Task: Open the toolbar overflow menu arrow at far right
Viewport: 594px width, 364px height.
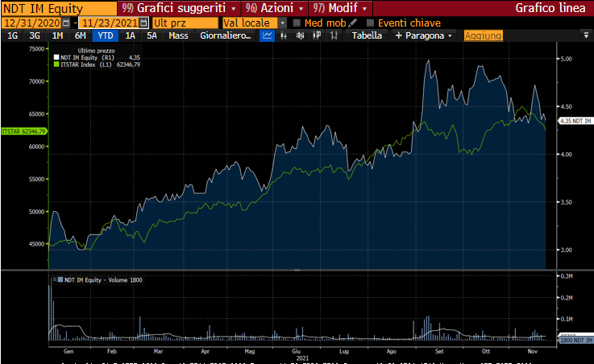Action: (x=586, y=35)
